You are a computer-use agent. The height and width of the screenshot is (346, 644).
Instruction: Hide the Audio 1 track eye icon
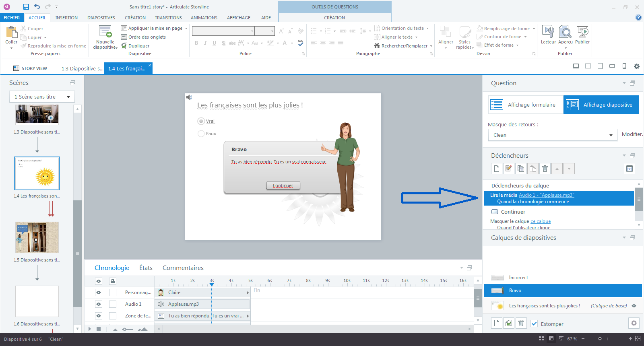[x=99, y=304]
